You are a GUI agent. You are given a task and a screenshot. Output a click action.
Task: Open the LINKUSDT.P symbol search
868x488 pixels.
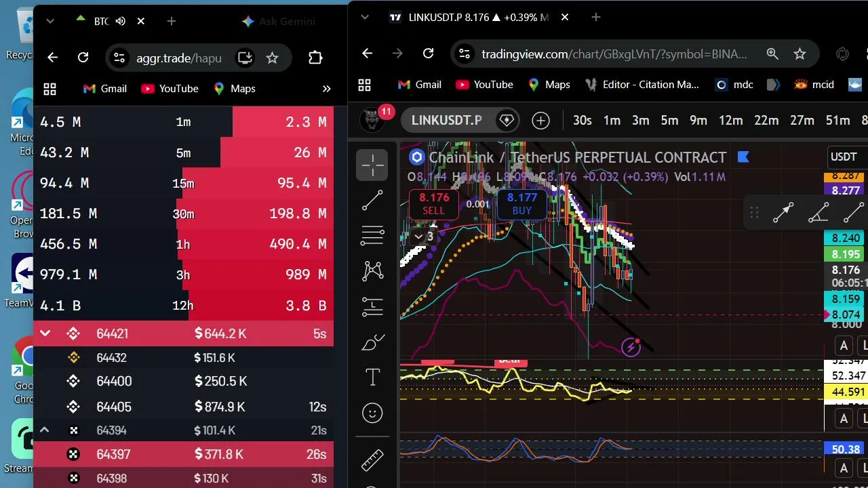[446, 121]
